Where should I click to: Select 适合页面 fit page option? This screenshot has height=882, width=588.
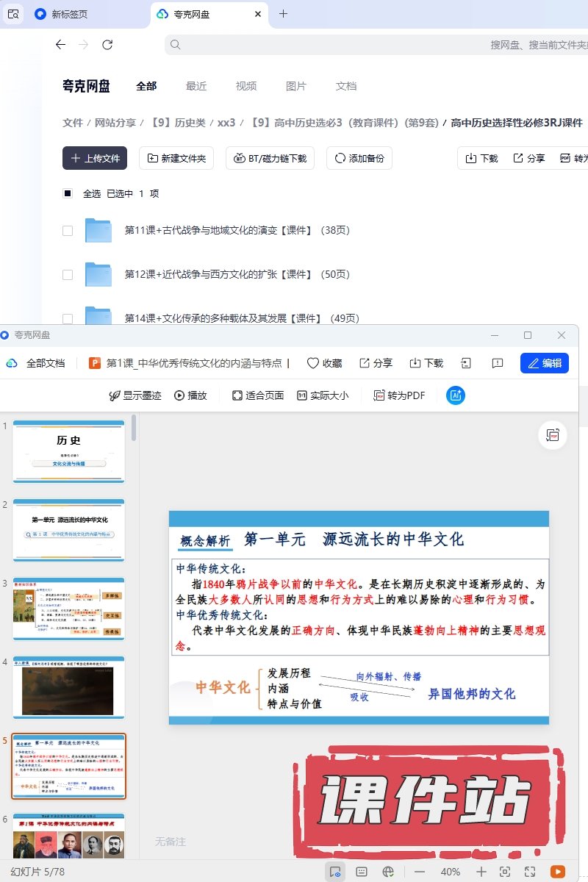tap(258, 395)
